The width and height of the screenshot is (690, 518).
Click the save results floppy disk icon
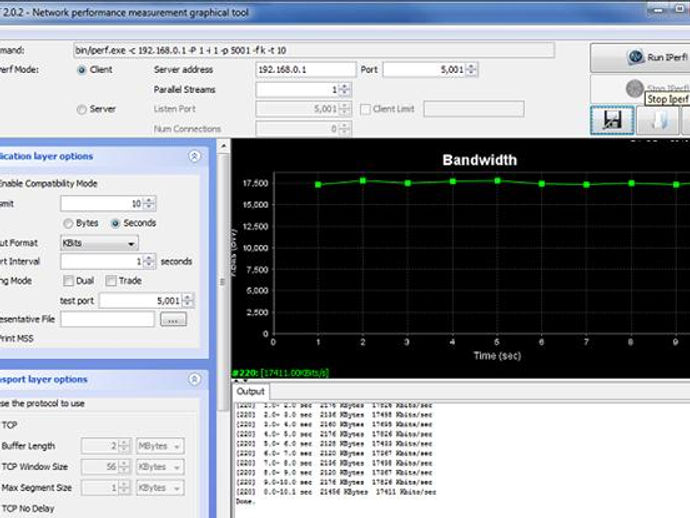[612, 120]
